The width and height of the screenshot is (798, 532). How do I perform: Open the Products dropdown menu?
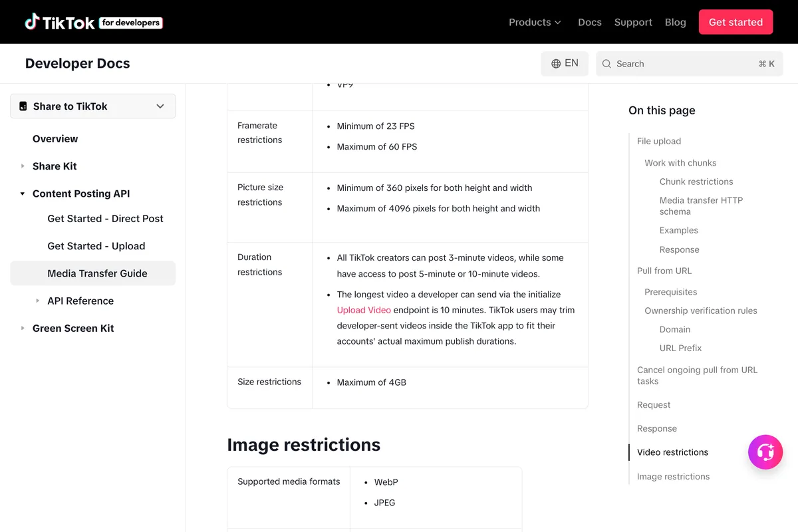click(535, 22)
